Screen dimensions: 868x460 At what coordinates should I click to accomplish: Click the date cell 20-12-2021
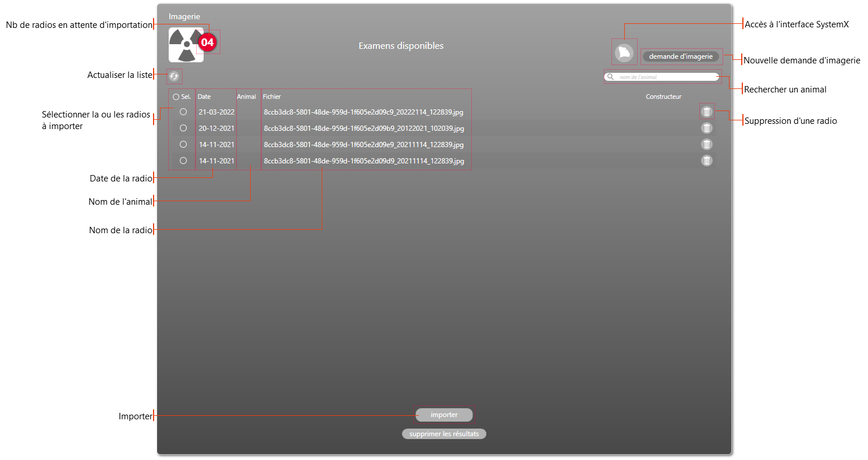(216, 128)
